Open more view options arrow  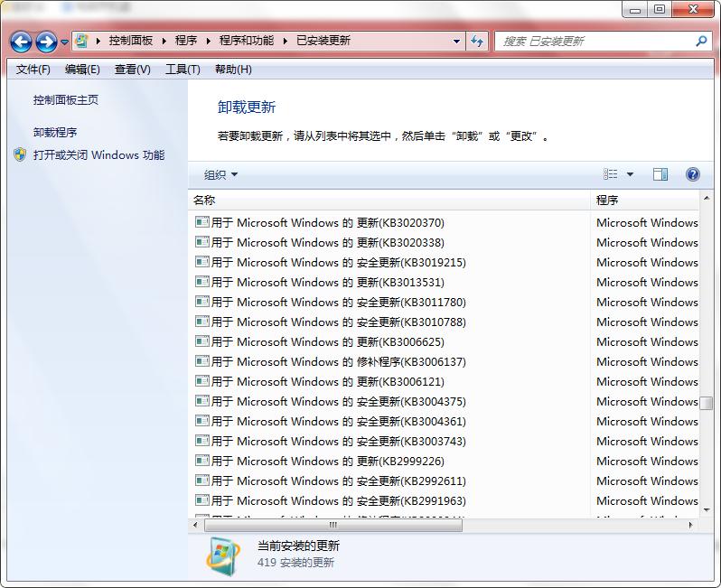[630, 174]
